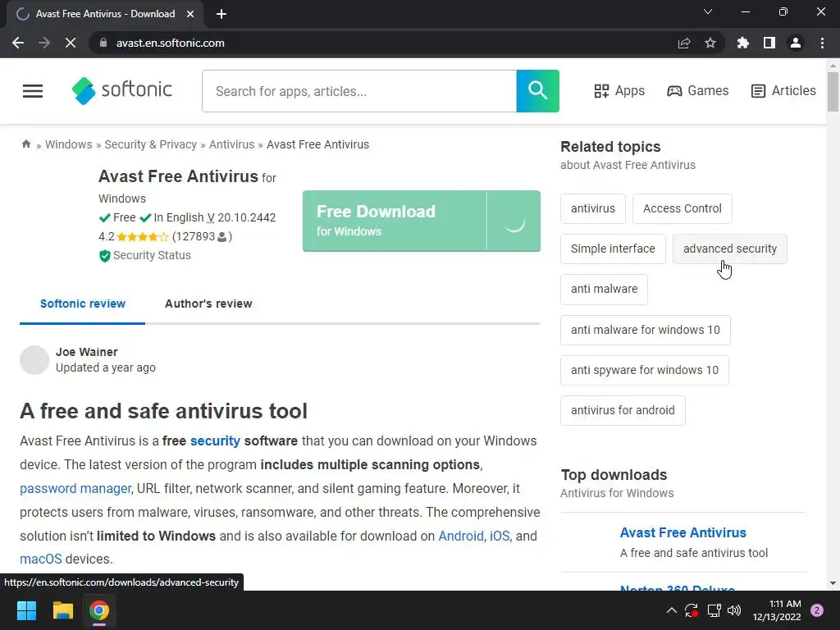Select the Access Control topic tag
Image resolution: width=840 pixels, height=630 pixels.
pos(682,208)
